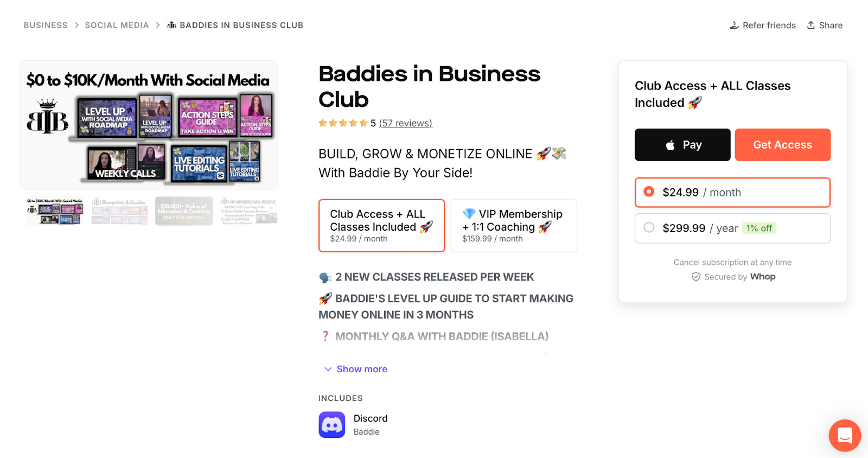Image resolution: width=868 pixels, height=458 pixels.
Task: Click chevron after BUSINESS breadcrumb
Action: pos(76,25)
